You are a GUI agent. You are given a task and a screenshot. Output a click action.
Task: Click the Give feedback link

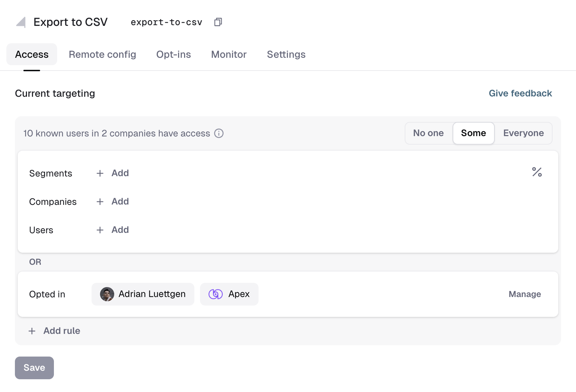coord(520,94)
